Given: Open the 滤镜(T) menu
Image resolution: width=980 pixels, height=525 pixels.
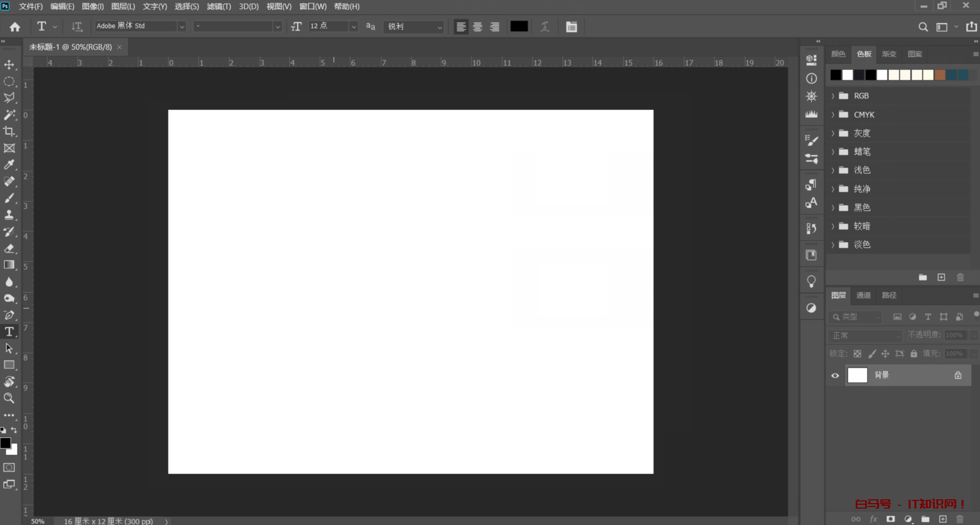Looking at the screenshot, I should tap(219, 7).
